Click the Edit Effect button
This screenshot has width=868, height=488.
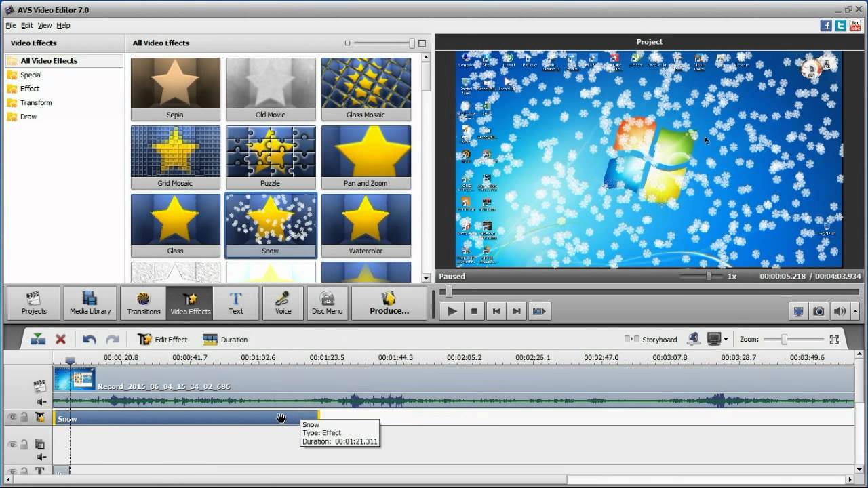[x=163, y=340]
